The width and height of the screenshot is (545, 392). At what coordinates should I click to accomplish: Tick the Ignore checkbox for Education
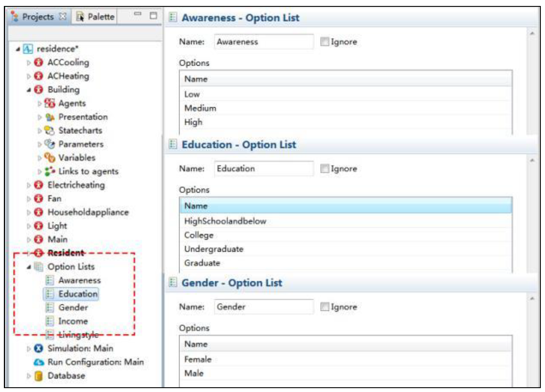pos(324,169)
